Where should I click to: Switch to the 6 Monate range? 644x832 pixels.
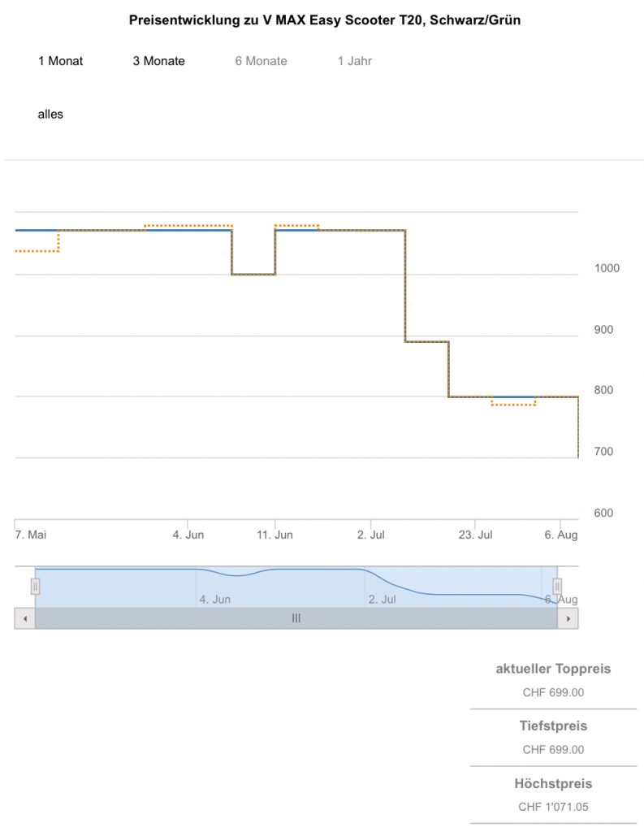261,61
